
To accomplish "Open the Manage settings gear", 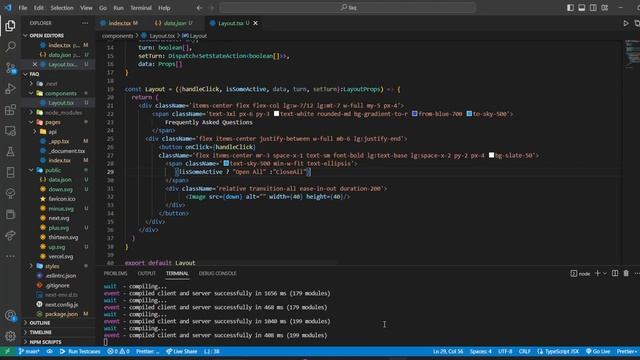I will click(x=10, y=336).
